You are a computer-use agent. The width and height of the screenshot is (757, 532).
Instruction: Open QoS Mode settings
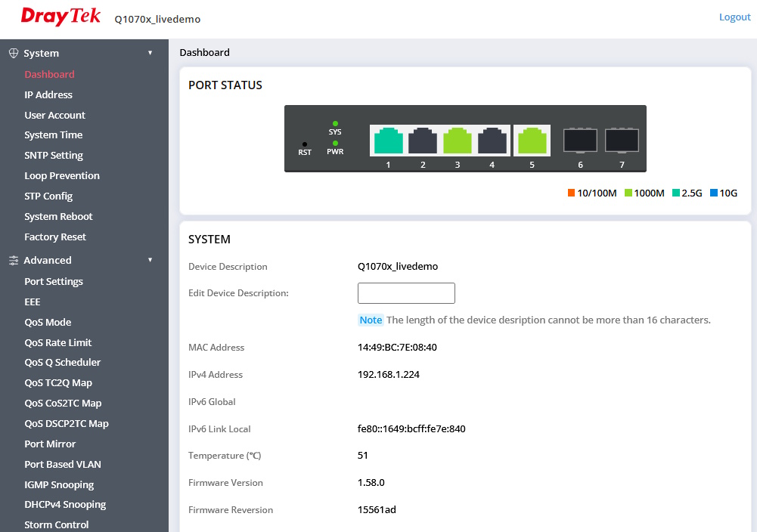[x=48, y=322]
